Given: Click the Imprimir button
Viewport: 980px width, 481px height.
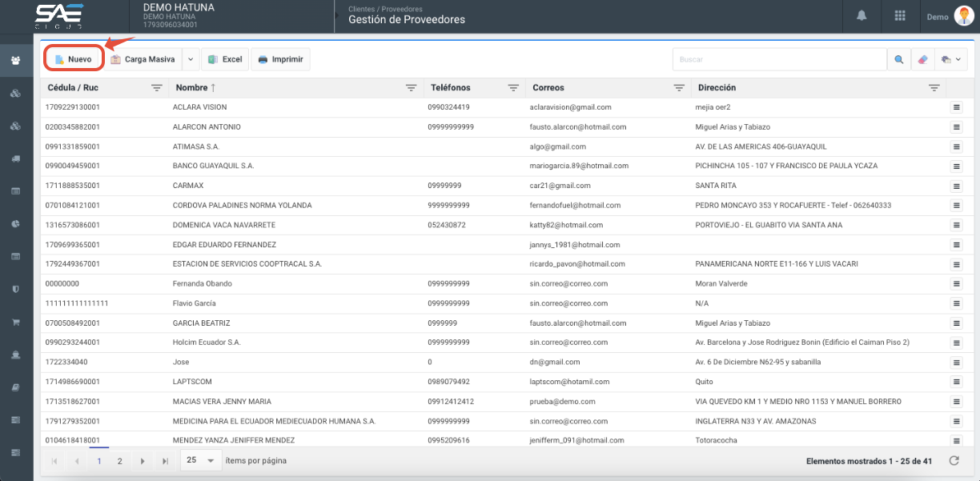Looking at the screenshot, I should coord(280,59).
